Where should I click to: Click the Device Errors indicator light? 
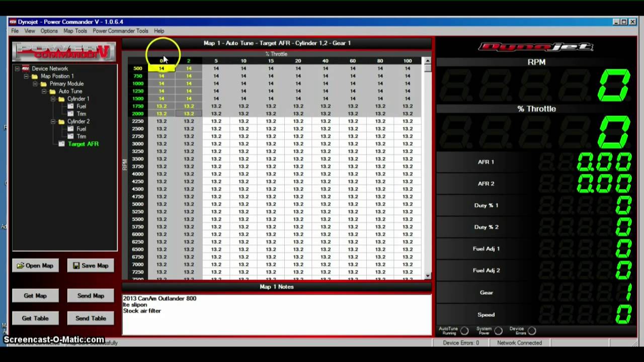click(x=532, y=331)
